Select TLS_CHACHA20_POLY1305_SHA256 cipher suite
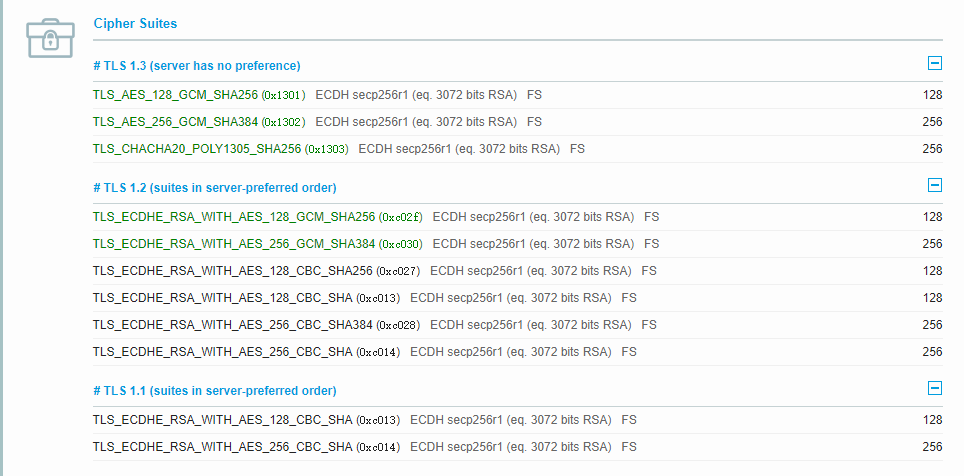This screenshot has height=476, width=964. [x=196, y=149]
